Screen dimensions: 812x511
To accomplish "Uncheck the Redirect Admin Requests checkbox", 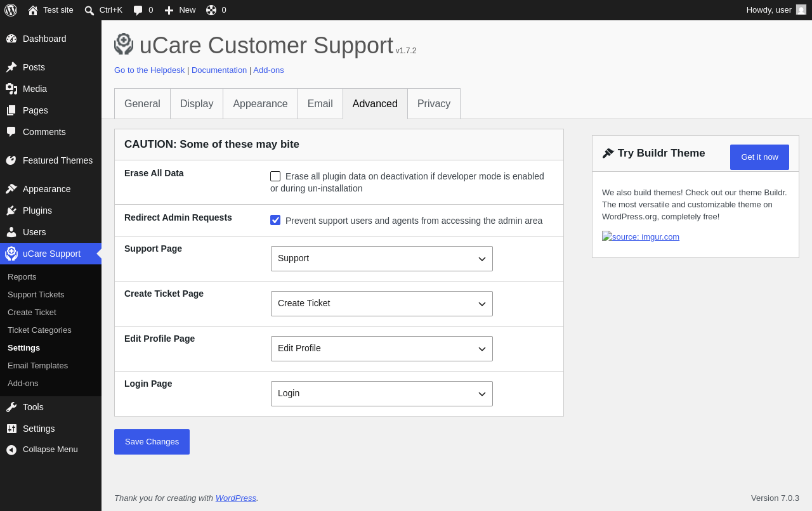I will click(x=275, y=220).
